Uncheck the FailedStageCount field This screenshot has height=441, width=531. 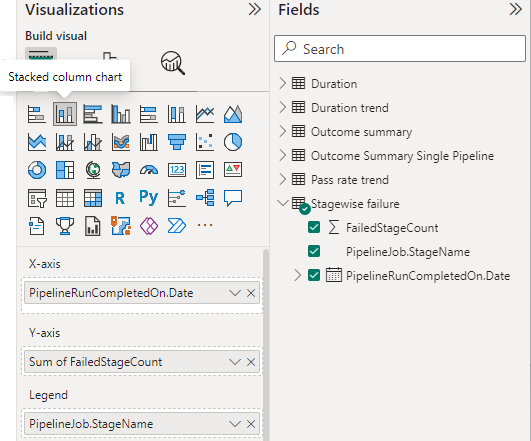314,228
